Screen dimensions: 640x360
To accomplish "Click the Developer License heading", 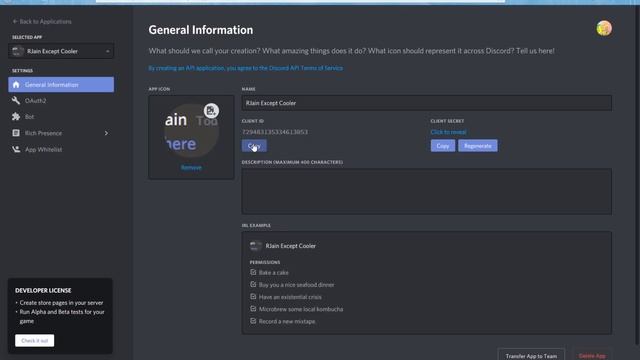I will point(43,290).
